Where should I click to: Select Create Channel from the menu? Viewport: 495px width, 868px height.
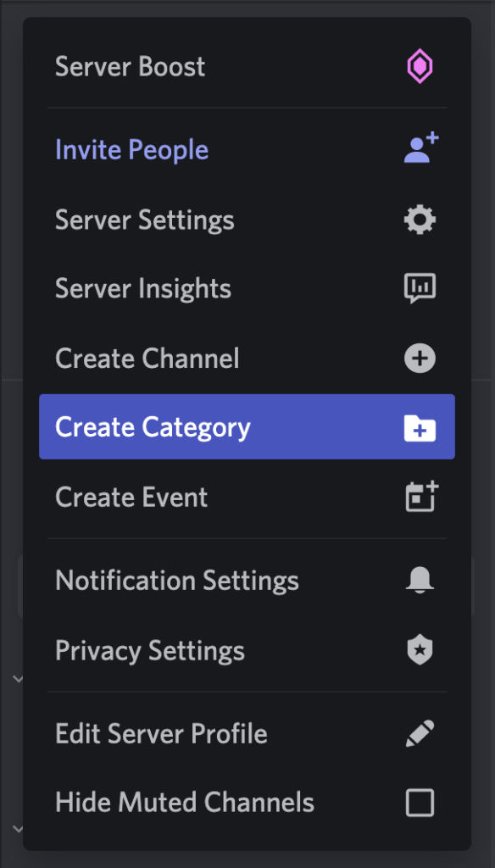(x=147, y=358)
